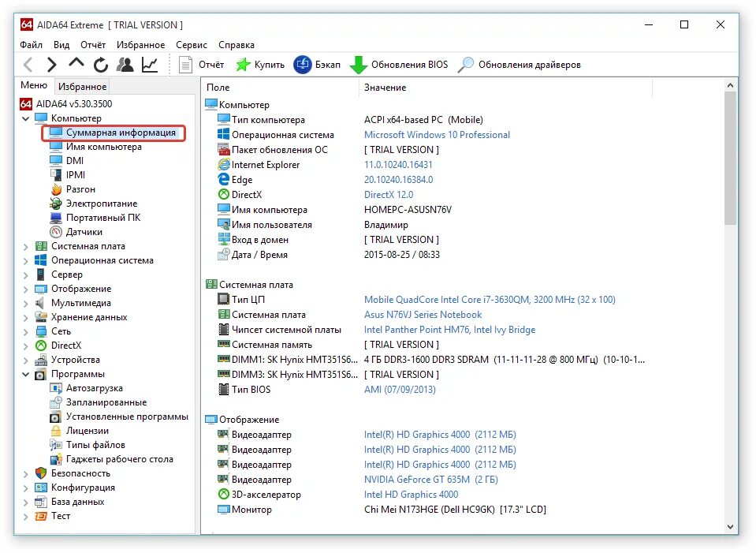756x553 pixels.
Task: Click the IPMI tree item icon
Action: 56,174
